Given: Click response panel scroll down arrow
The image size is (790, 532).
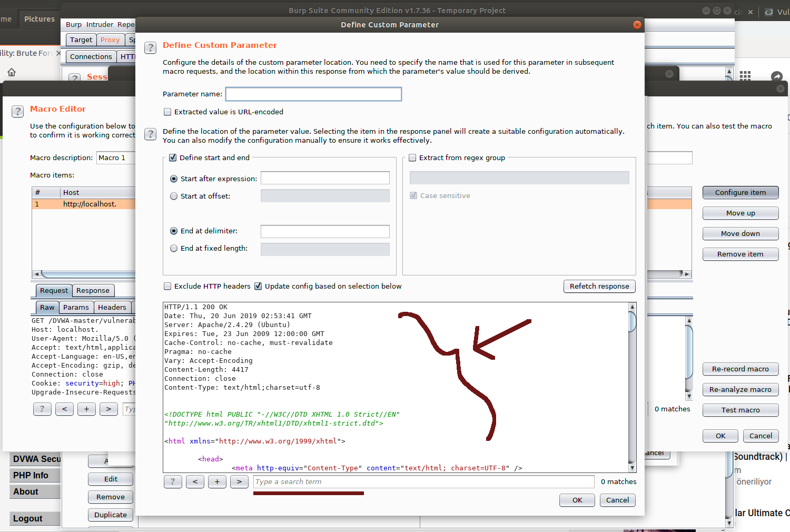Looking at the screenshot, I should [x=632, y=468].
